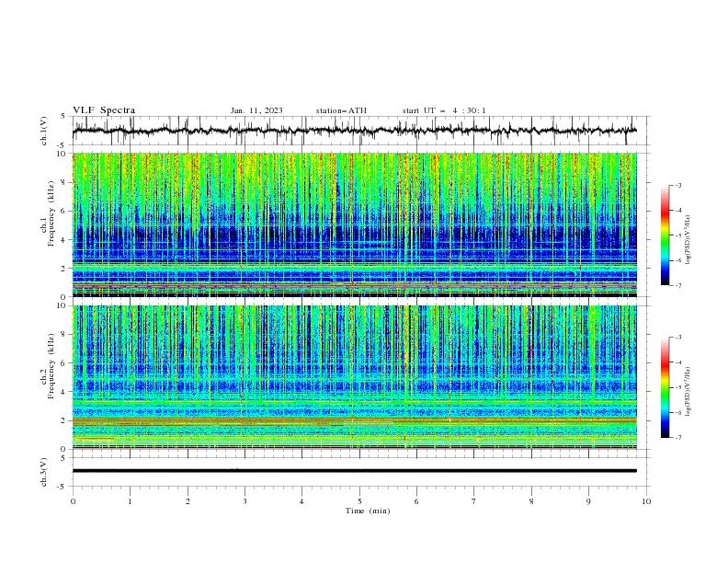Click time axis tick label "2"

[188, 501]
